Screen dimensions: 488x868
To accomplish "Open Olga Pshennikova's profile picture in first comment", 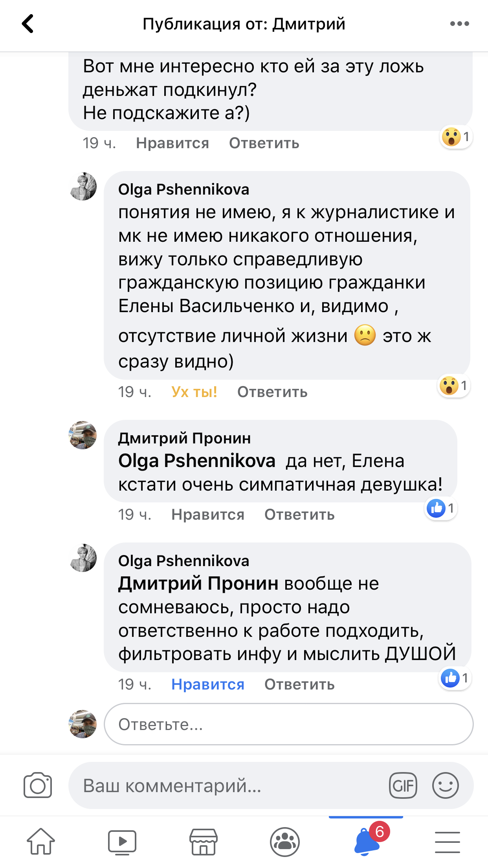I will [83, 186].
